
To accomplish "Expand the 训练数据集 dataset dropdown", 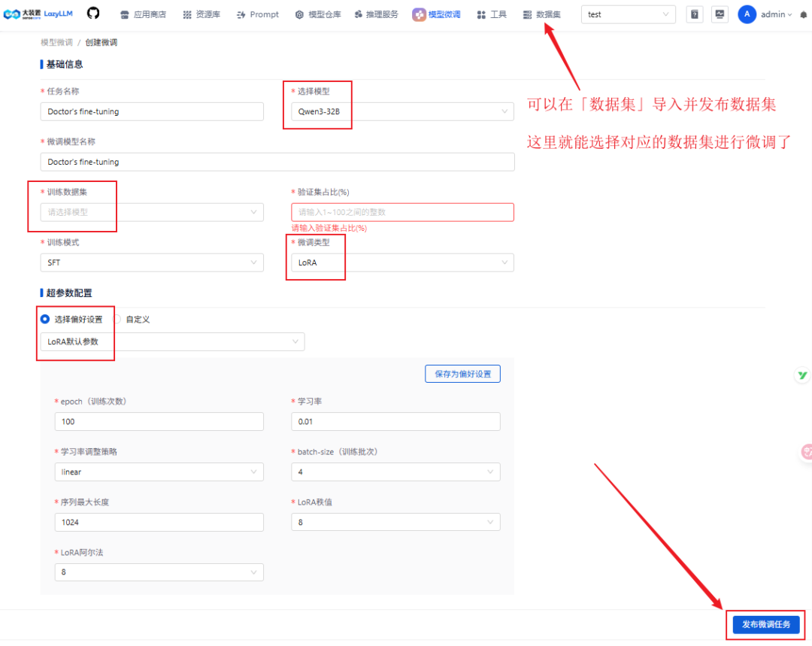I will point(150,212).
